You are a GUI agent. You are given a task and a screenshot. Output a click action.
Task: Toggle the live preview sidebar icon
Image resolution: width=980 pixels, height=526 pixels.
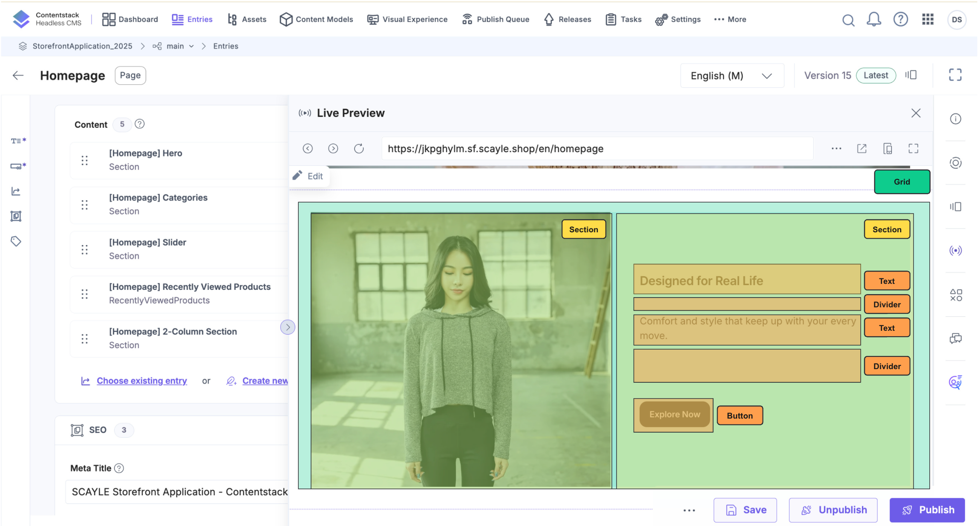955,250
